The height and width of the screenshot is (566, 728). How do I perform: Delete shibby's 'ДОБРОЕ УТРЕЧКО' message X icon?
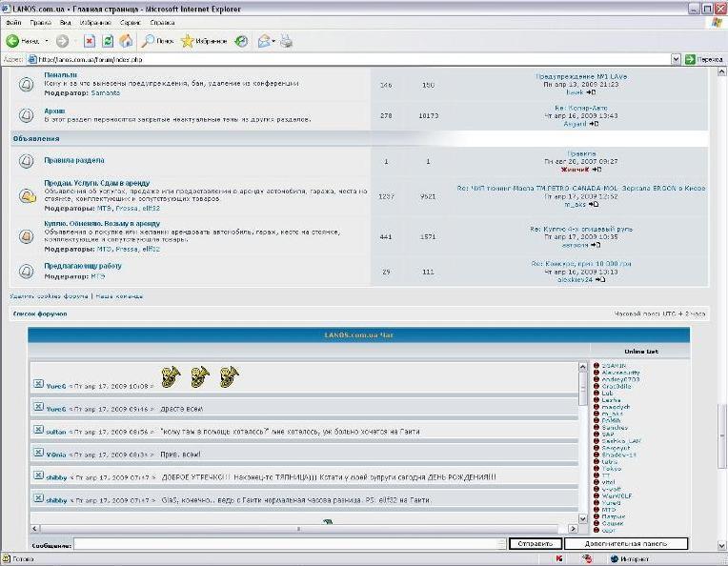[38, 475]
